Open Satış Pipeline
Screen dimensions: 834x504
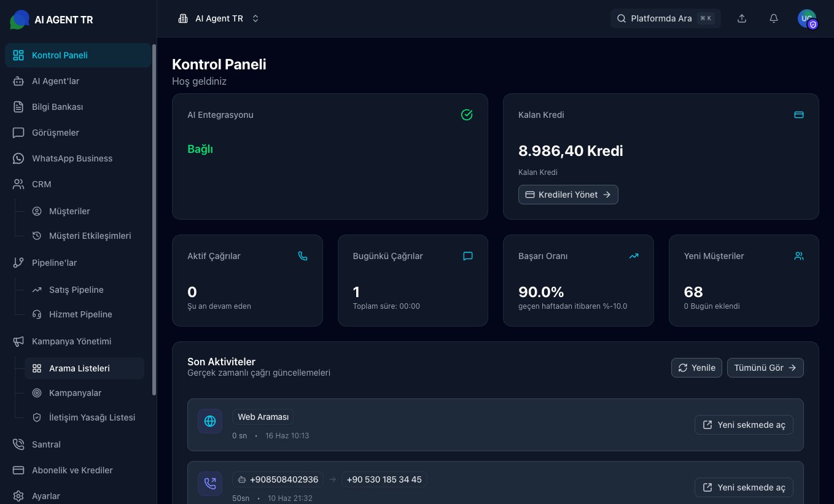click(84, 290)
